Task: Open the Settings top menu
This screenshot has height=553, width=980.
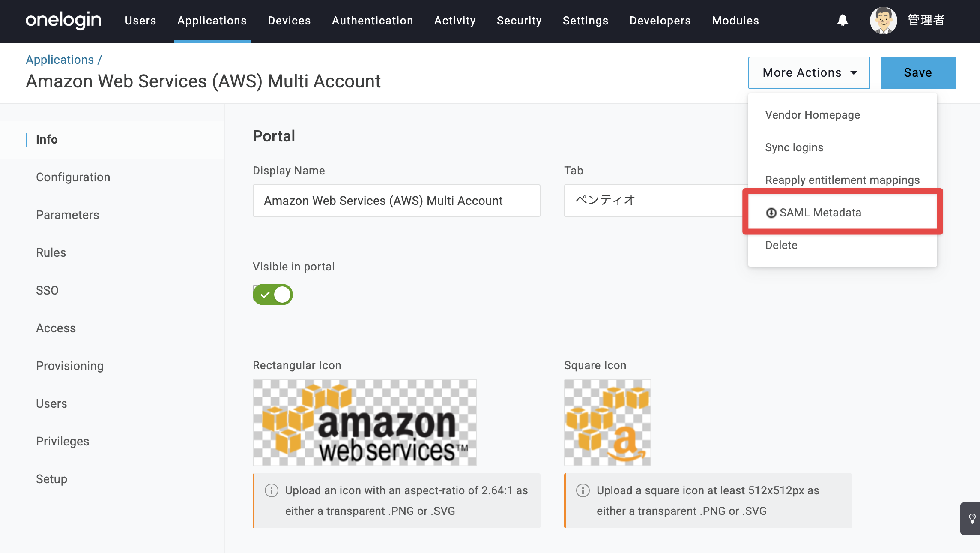Action: tap(586, 21)
